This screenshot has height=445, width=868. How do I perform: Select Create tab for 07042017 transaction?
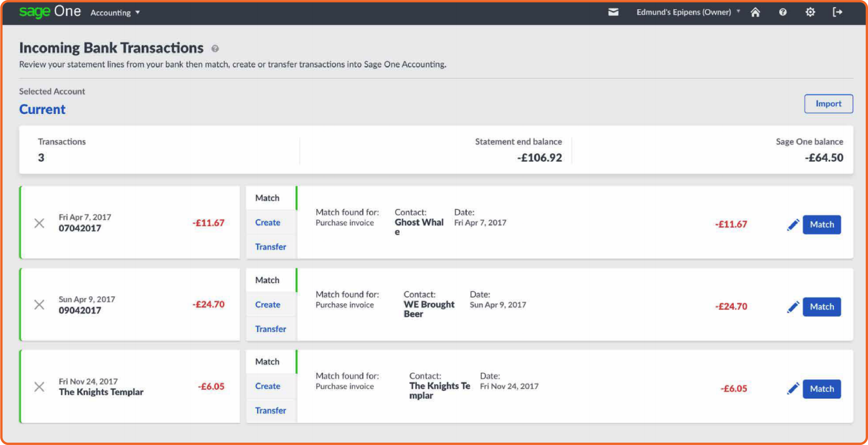(x=271, y=222)
